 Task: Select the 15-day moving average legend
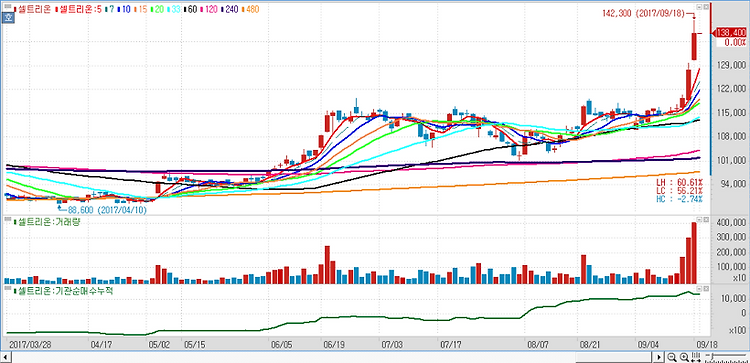tap(140, 9)
